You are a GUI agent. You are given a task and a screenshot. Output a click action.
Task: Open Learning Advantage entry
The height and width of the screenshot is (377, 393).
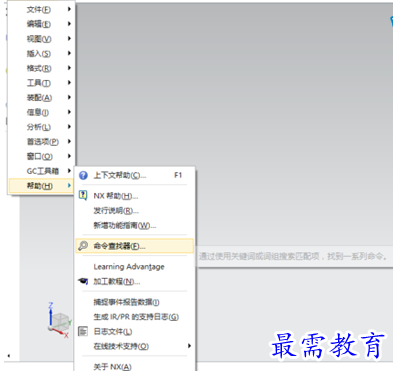135,267
